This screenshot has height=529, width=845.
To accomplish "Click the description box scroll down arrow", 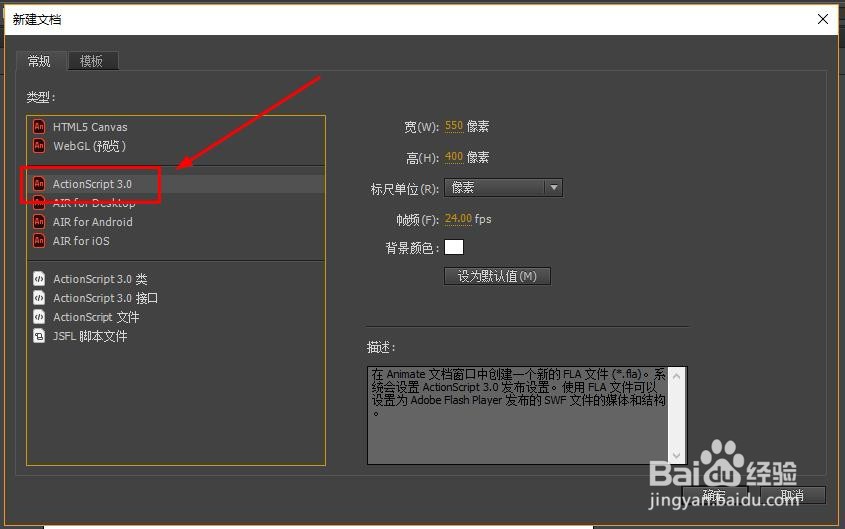I will click(x=677, y=456).
